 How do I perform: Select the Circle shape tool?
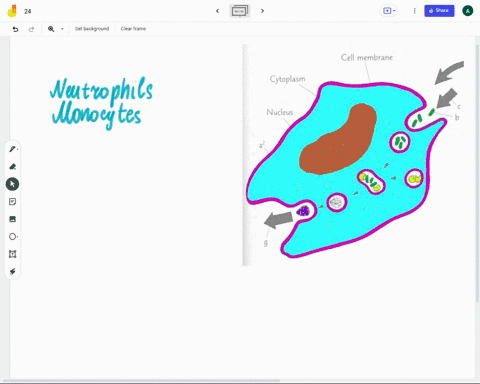[13, 237]
